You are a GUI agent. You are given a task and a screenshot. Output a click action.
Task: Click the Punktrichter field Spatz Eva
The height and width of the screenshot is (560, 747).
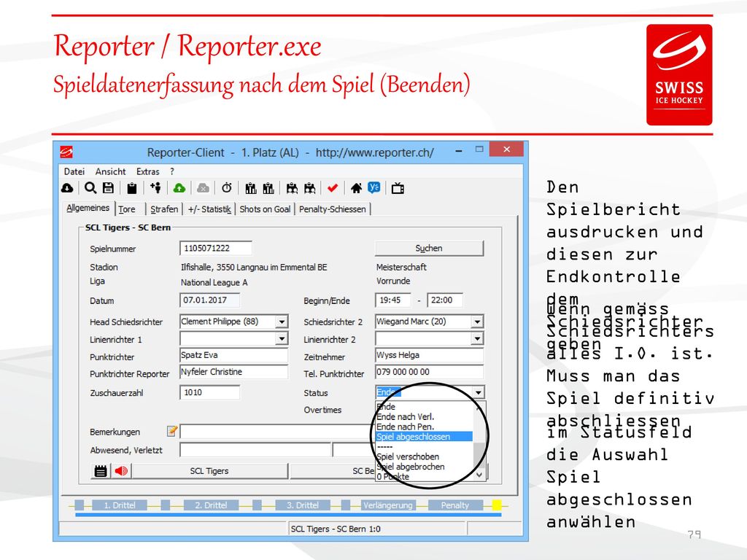coord(234,355)
